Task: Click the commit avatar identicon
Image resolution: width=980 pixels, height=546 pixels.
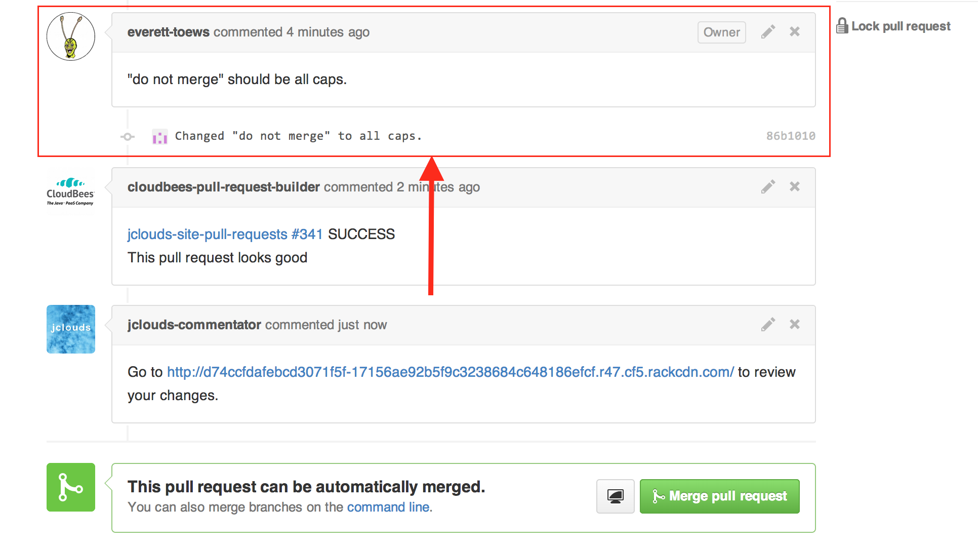Action: point(160,136)
